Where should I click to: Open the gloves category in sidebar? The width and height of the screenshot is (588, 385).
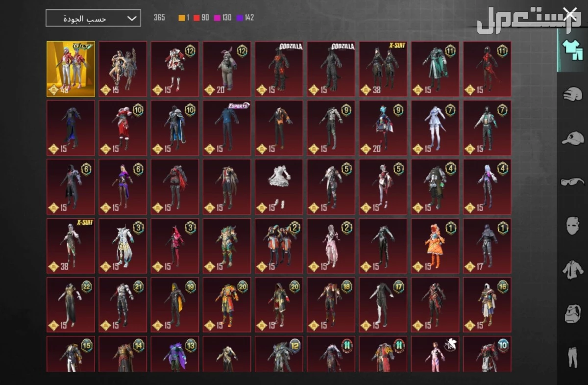(572, 93)
